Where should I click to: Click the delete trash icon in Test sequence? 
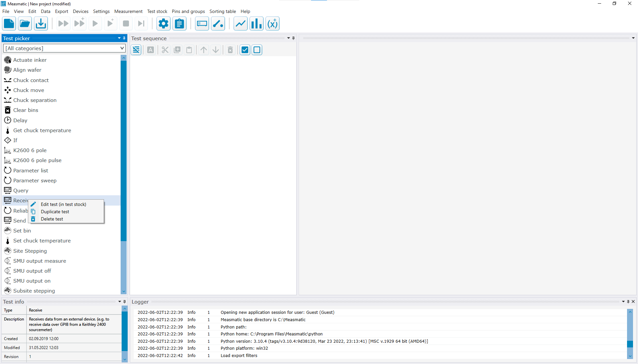(x=230, y=50)
